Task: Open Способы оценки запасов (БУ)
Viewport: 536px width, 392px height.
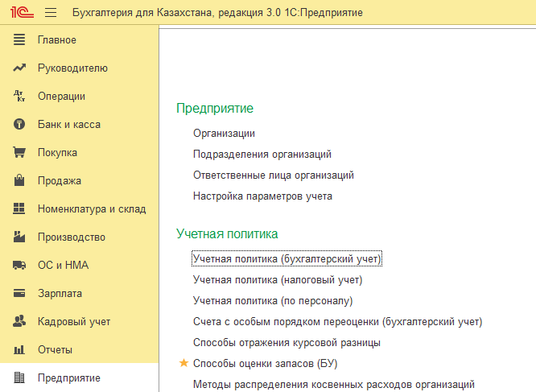Action: tap(266, 363)
